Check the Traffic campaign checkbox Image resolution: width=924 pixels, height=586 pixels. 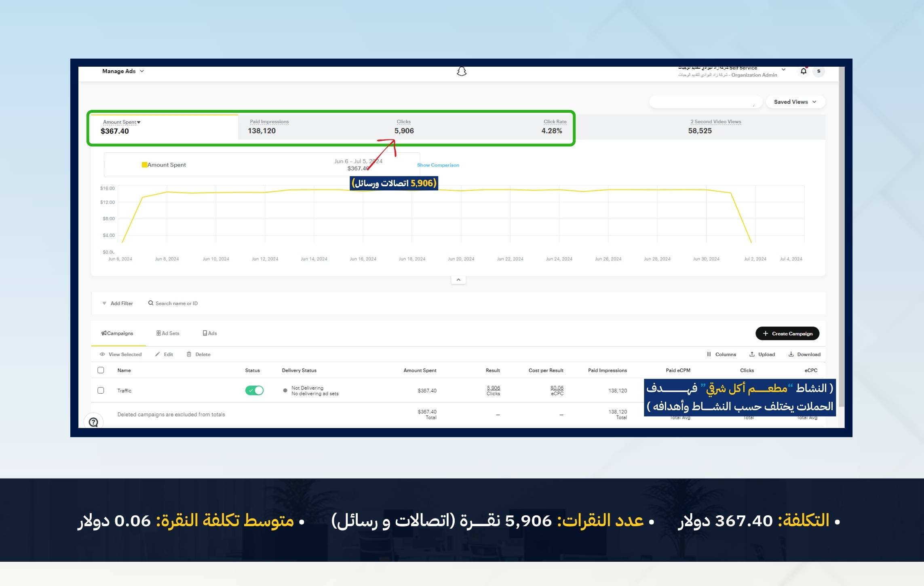[x=101, y=390]
